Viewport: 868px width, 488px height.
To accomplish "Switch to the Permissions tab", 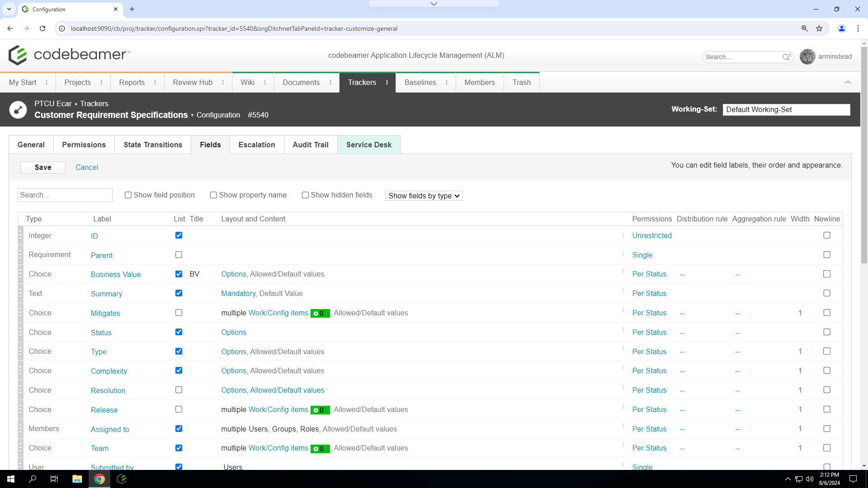I will 84,145.
